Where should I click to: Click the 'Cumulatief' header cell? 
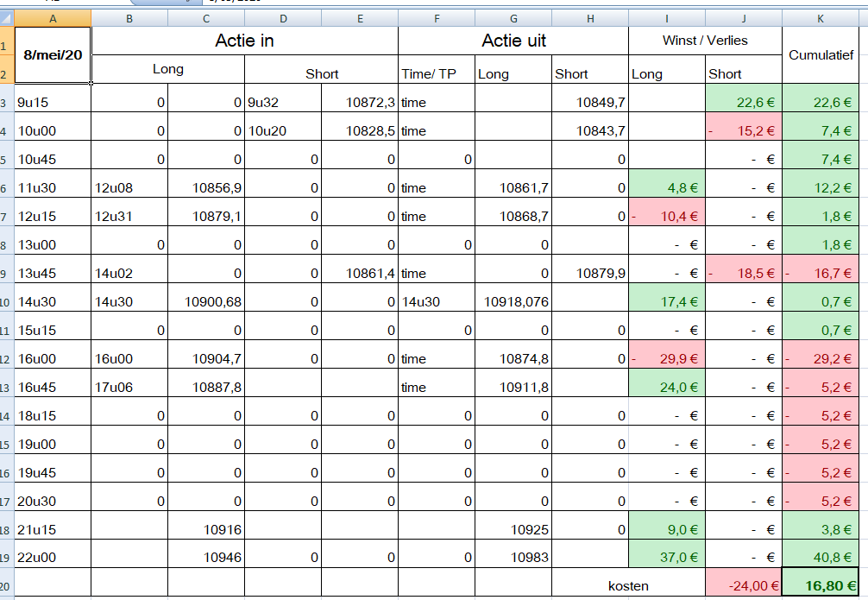pos(821,54)
